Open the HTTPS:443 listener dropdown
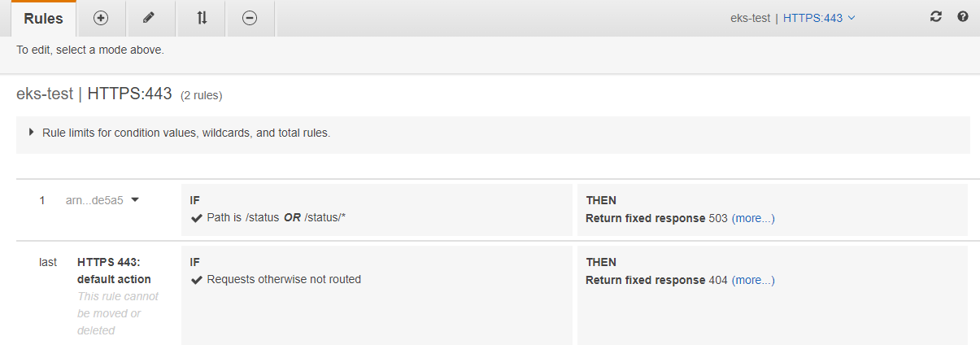Image resolution: width=980 pixels, height=345 pixels. click(819, 18)
